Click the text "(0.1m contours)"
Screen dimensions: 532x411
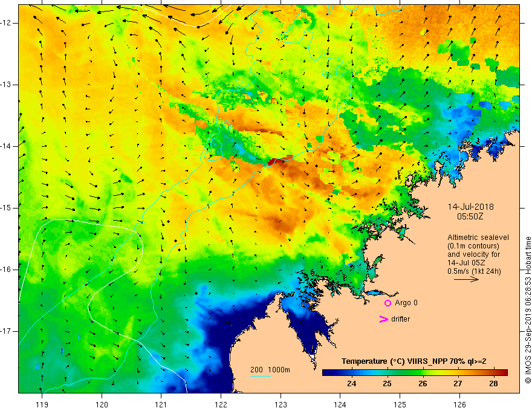[x=473, y=246]
